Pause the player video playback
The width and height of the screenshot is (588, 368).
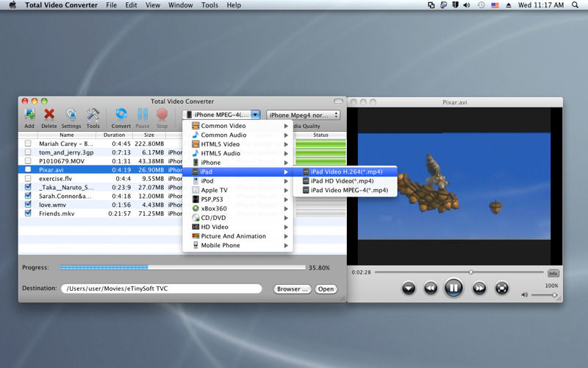(x=453, y=288)
